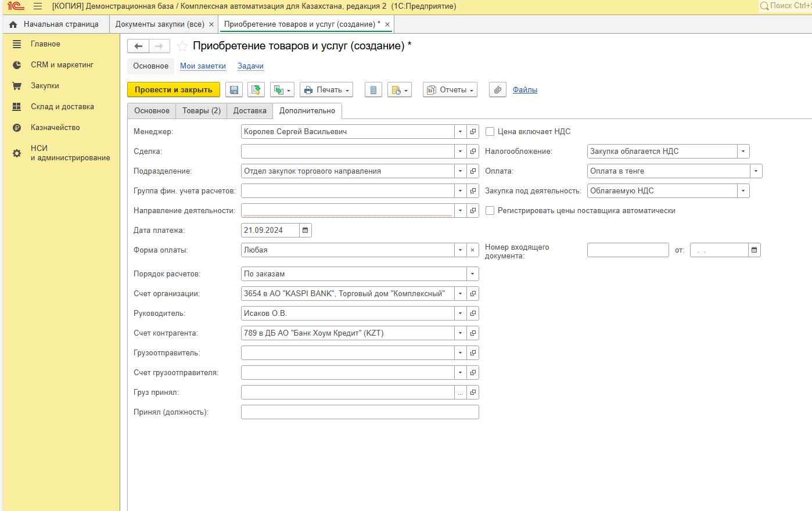Click the back navigation arrow
The image size is (812, 511).
tap(138, 46)
